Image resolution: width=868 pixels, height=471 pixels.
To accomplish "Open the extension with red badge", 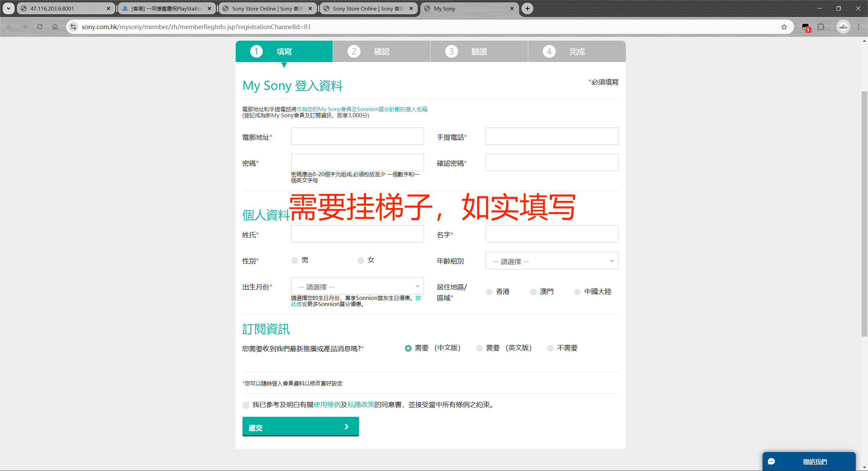I will point(806,27).
